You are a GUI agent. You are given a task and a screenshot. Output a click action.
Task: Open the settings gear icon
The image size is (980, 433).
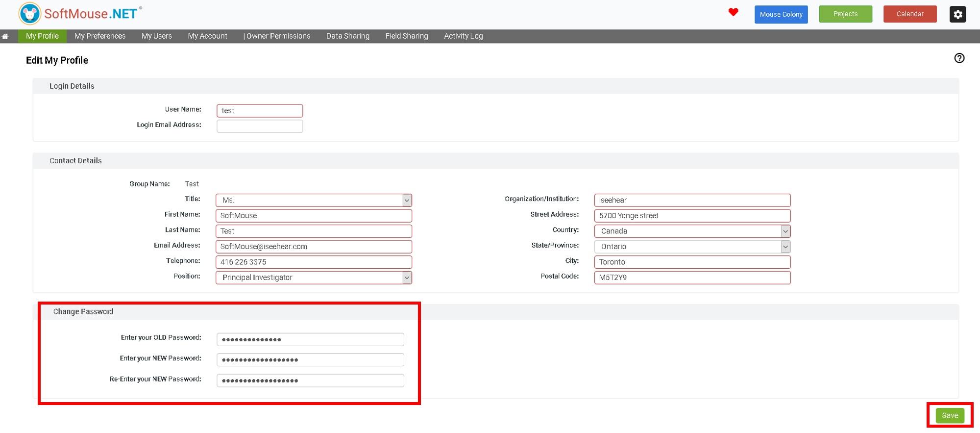point(957,14)
